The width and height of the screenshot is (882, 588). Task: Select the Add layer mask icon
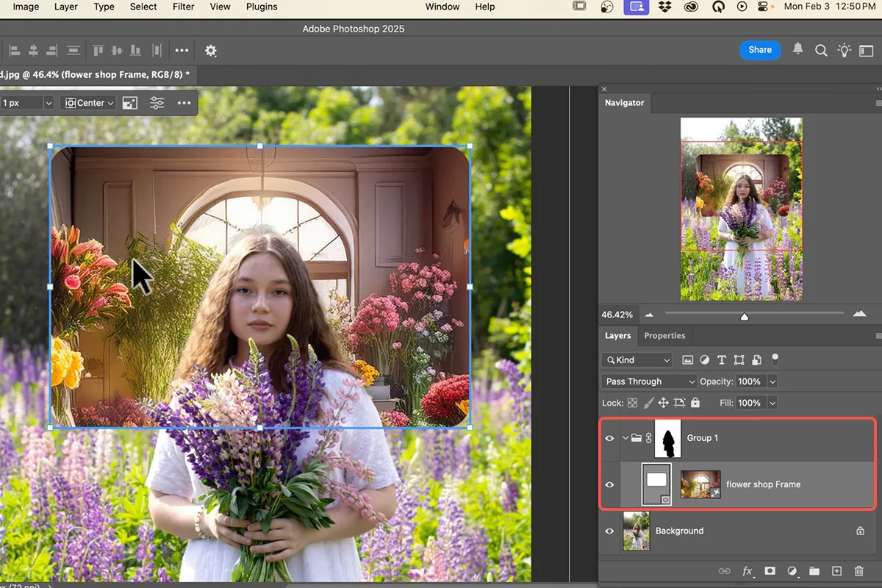pos(770,571)
